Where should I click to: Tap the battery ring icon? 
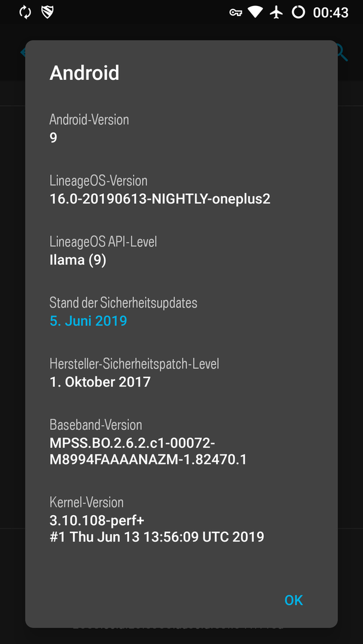tap(298, 13)
